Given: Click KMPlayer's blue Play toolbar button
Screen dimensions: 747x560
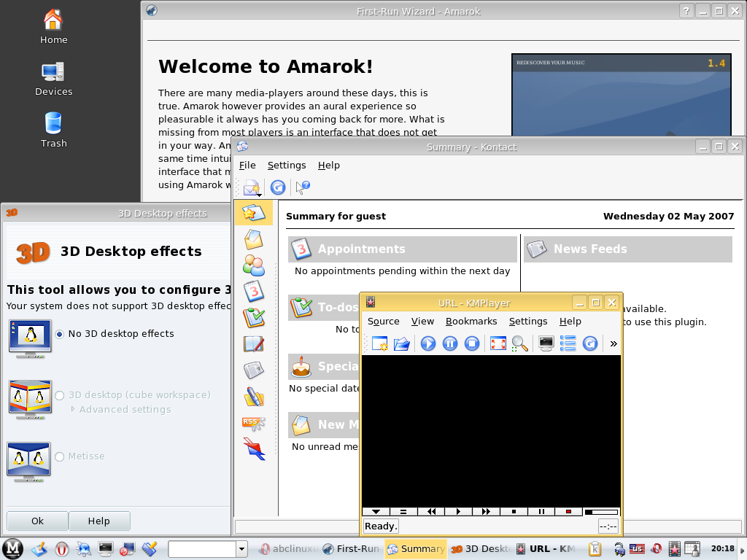Looking at the screenshot, I should pyautogui.click(x=427, y=343).
